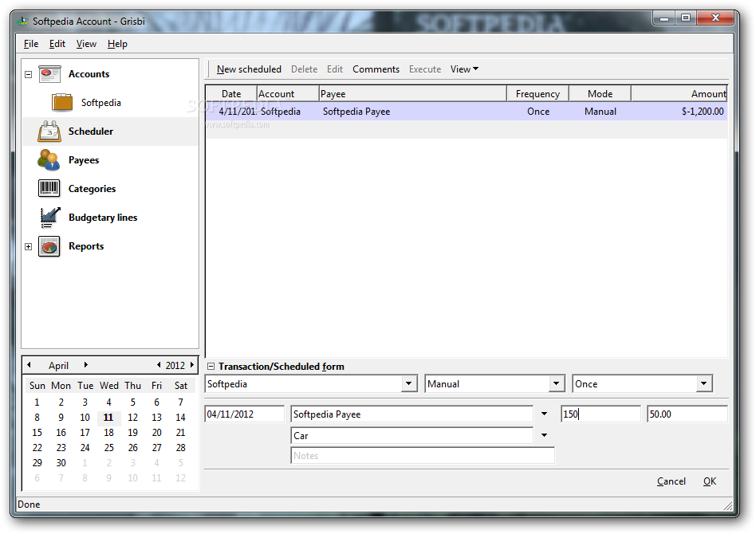Select April 20 in the calendar

coord(156,433)
